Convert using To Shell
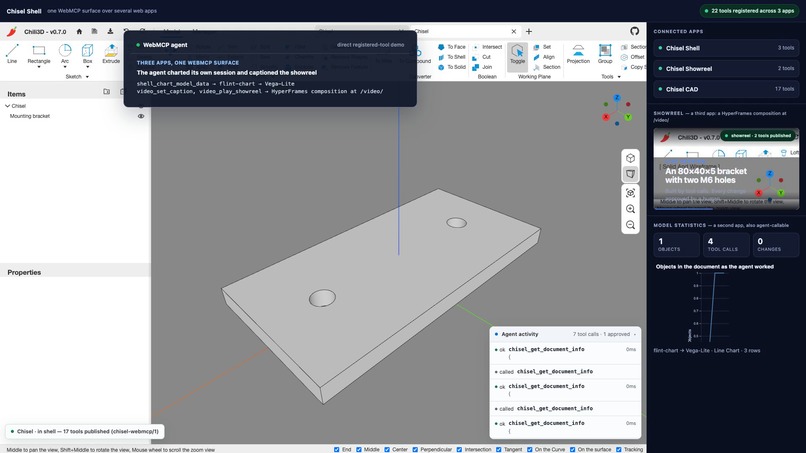This screenshot has height=453, width=806. pos(451,57)
